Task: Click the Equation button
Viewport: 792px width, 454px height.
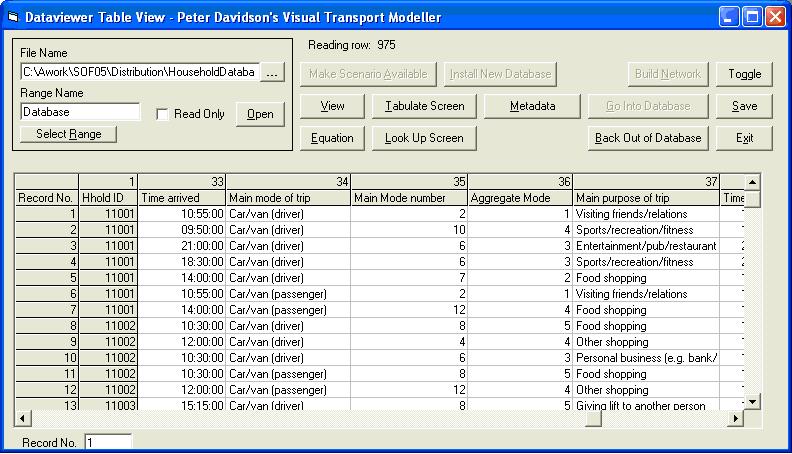Action: pyautogui.click(x=332, y=138)
